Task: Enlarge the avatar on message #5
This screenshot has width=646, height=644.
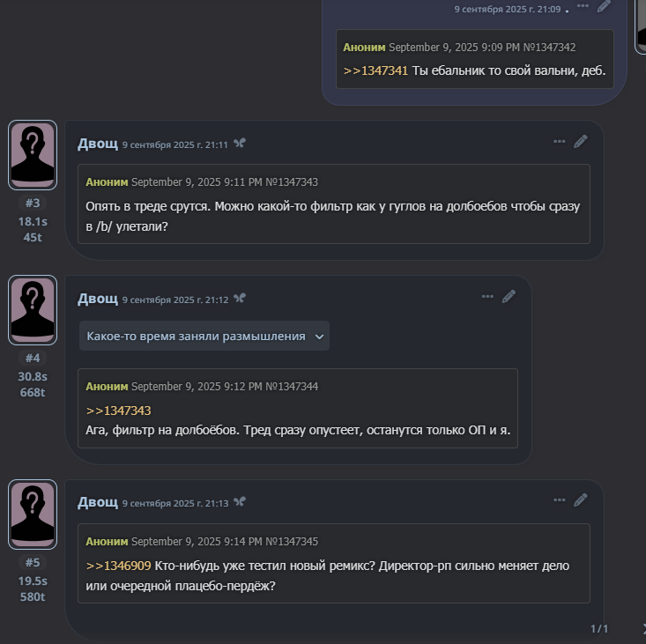Action: tap(33, 514)
